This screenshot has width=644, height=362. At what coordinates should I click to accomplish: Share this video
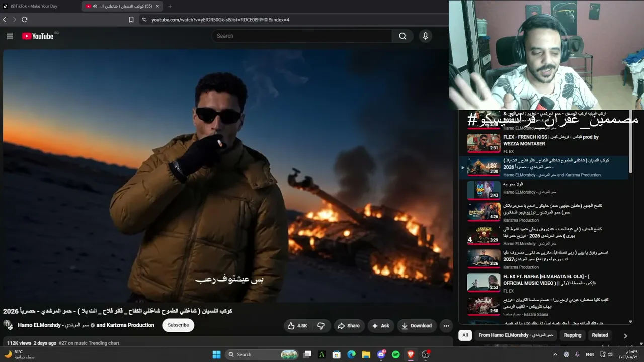349,326
